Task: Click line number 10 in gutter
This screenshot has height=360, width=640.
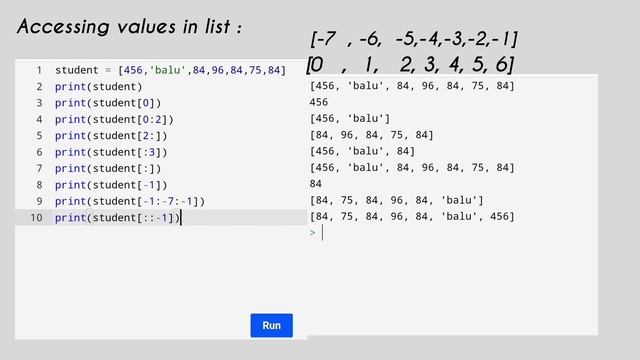Action: point(36,218)
